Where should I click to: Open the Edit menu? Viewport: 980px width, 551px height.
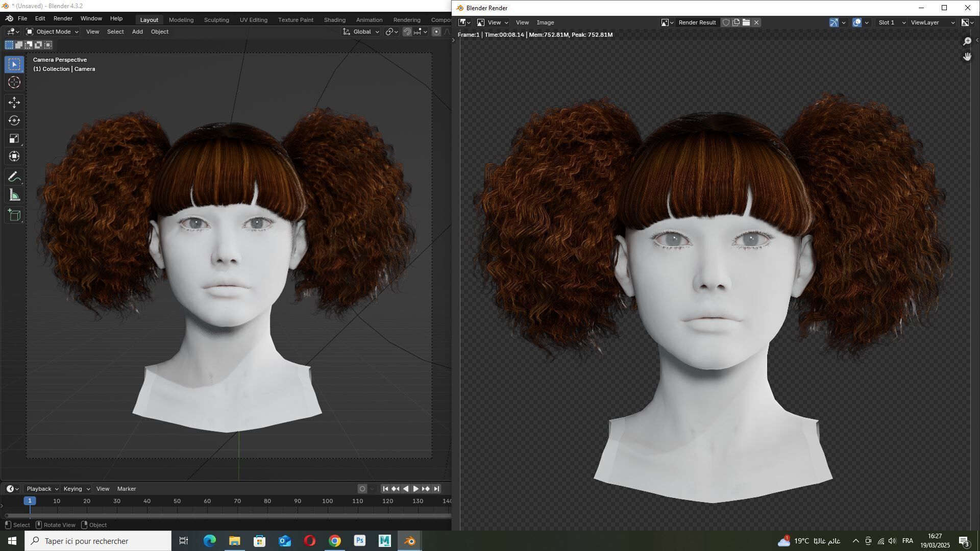point(40,18)
